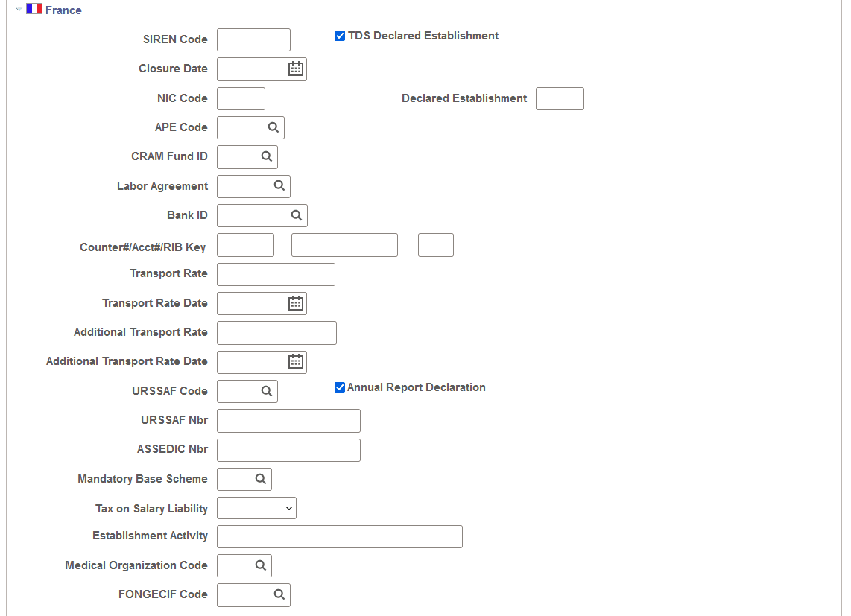Open the Mandatory Base Scheme lookup

[262, 479]
